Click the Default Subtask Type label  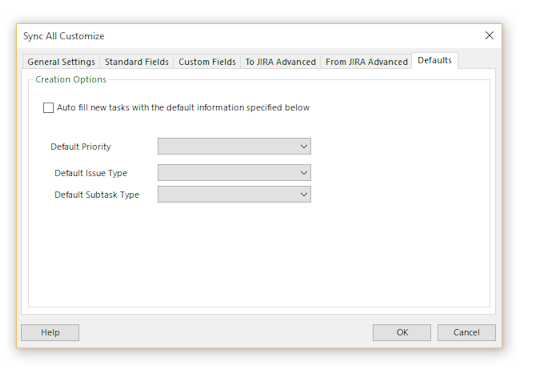coord(97,195)
